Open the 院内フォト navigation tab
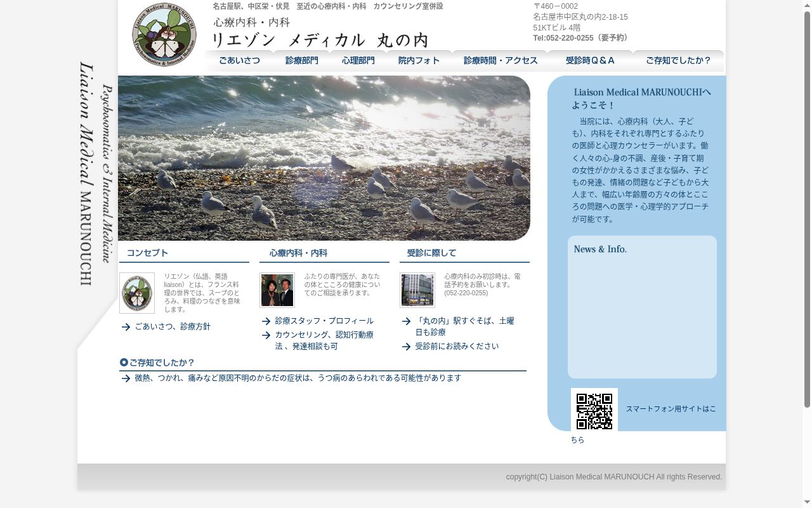Screen dimensions: 812x508 point(419,61)
